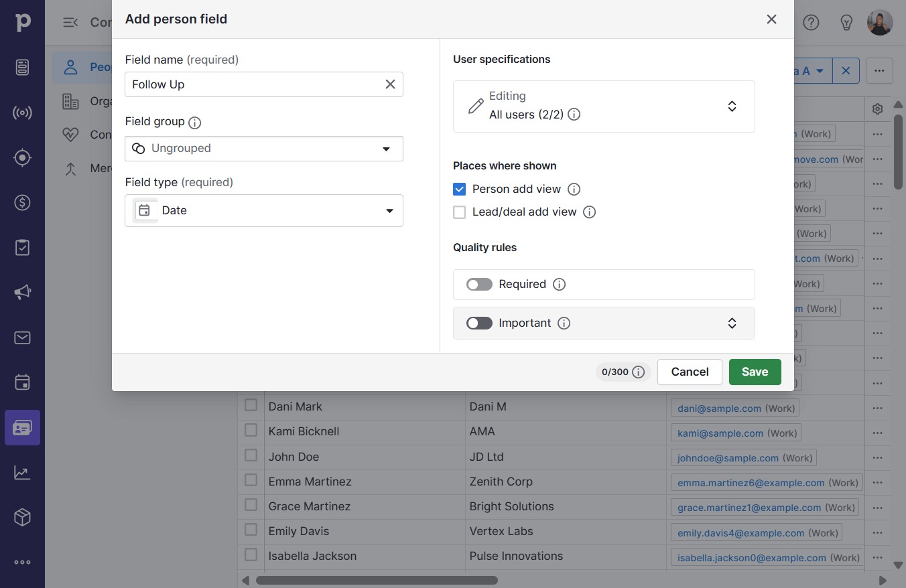Open table column settings gear
The image size is (906, 588).
[x=878, y=109]
